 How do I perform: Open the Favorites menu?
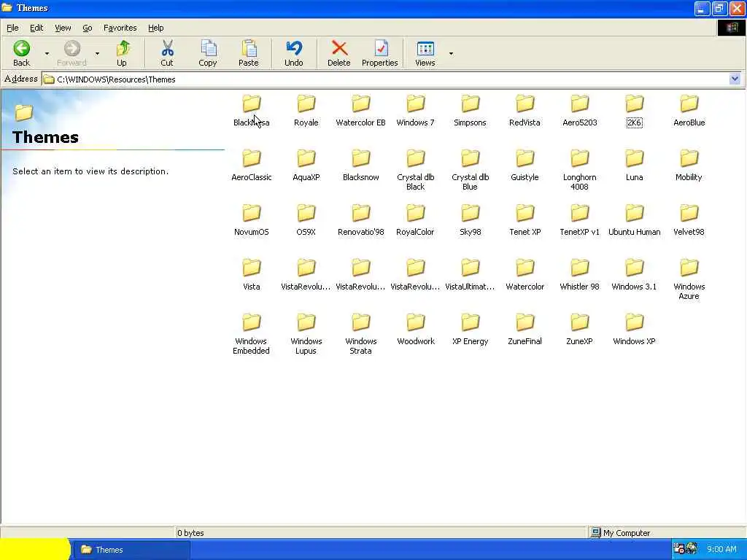120,28
